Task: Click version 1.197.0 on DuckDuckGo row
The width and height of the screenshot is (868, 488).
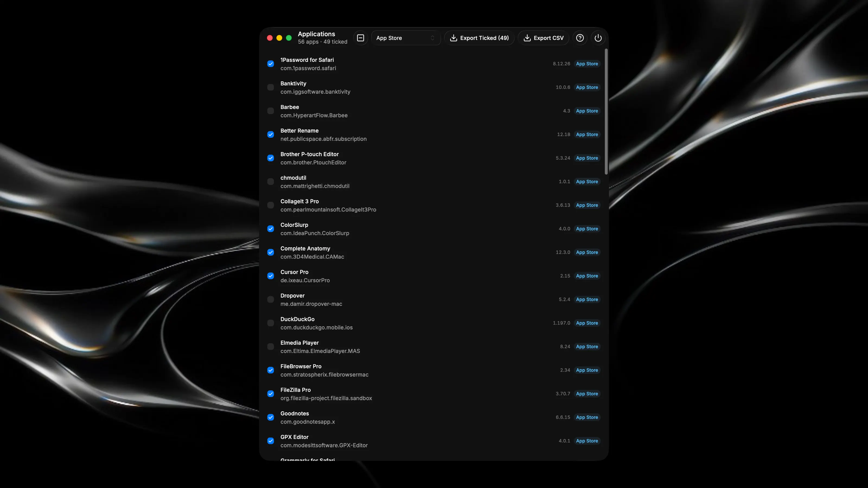Action: point(561,323)
